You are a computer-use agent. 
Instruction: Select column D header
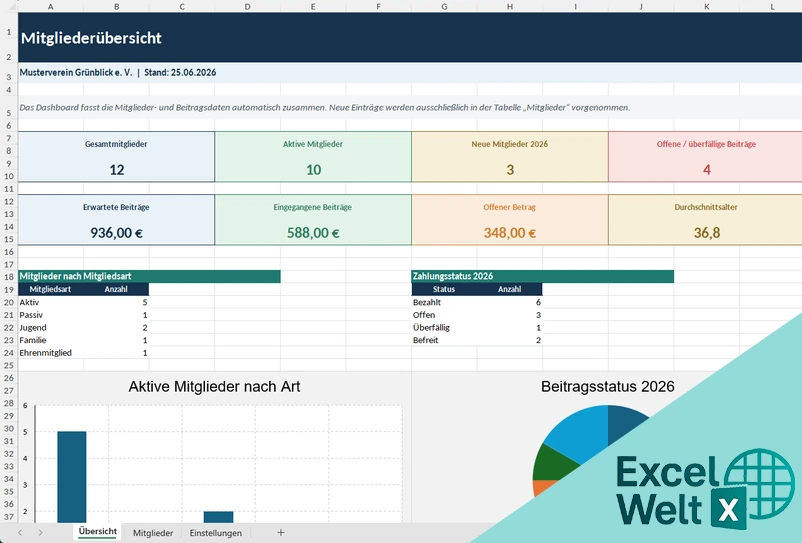point(248,6)
